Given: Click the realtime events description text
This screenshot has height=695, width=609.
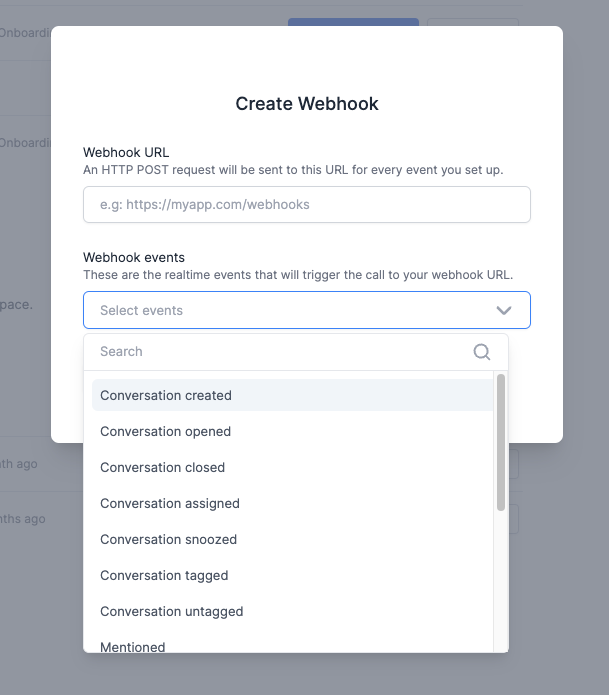Looking at the screenshot, I should [298, 275].
